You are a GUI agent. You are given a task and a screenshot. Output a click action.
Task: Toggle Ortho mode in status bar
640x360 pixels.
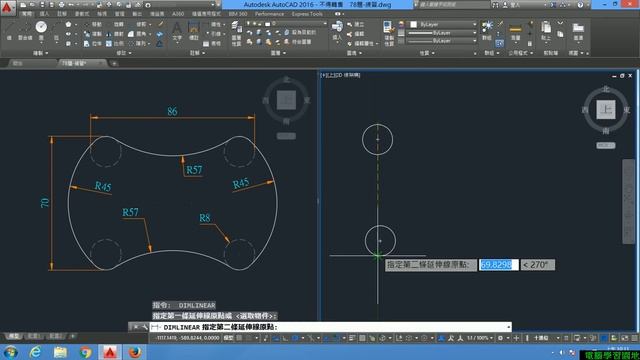pyautogui.click(x=285, y=338)
